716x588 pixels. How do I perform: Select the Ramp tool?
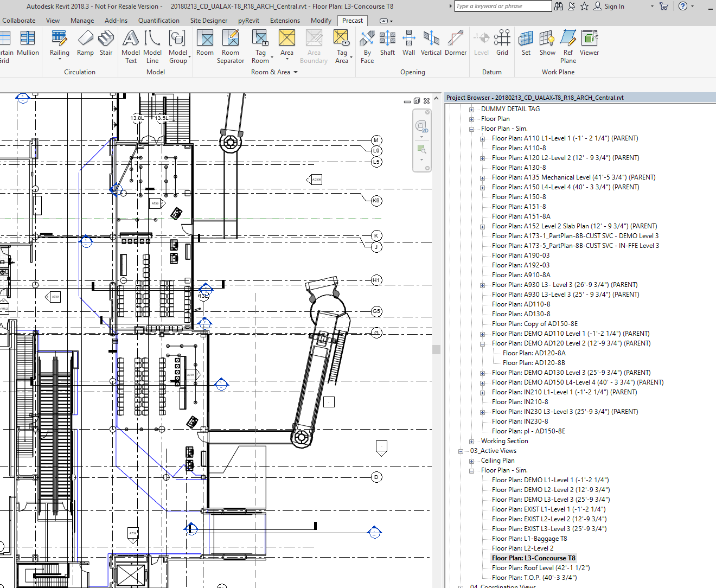[85, 43]
